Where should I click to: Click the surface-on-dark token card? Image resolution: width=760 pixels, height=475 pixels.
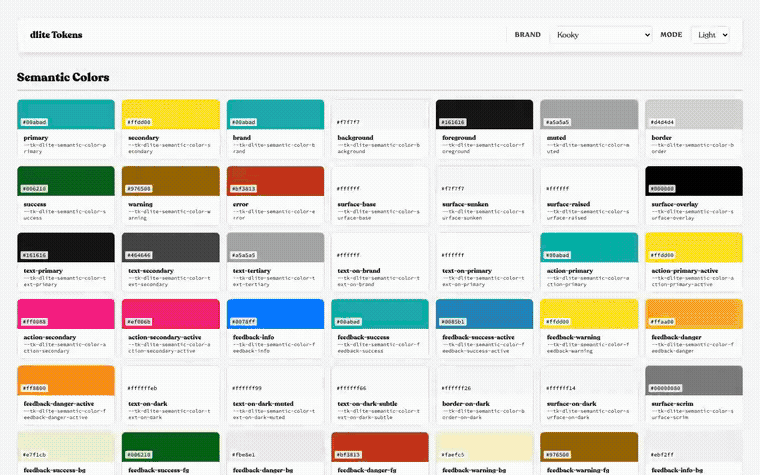tap(589, 395)
